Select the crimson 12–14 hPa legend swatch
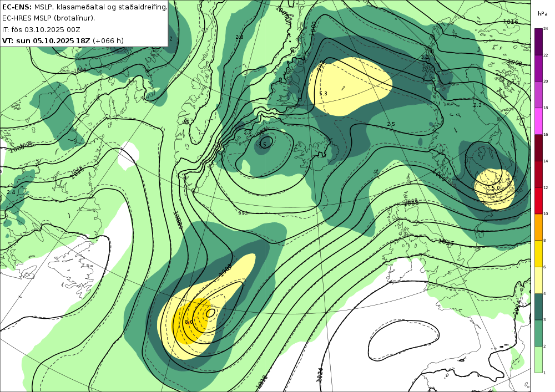555x392 pixels. (538, 174)
